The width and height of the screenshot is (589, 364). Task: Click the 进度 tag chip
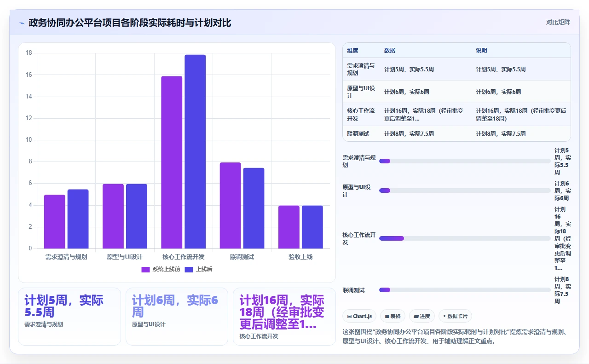(422, 316)
